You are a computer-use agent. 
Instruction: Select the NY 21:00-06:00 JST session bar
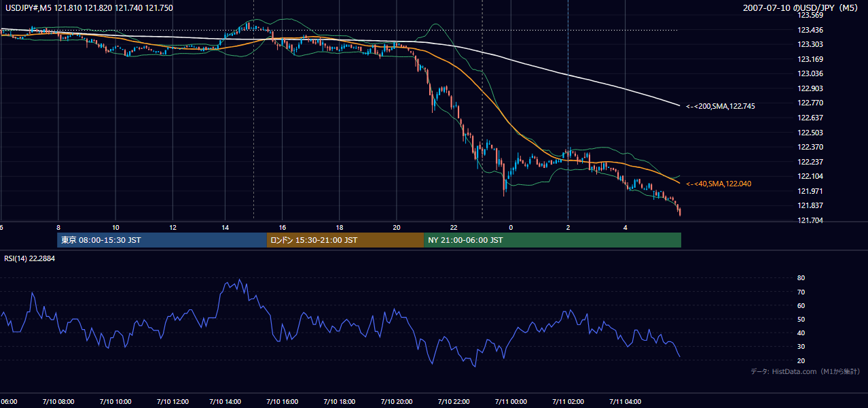(x=552, y=240)
